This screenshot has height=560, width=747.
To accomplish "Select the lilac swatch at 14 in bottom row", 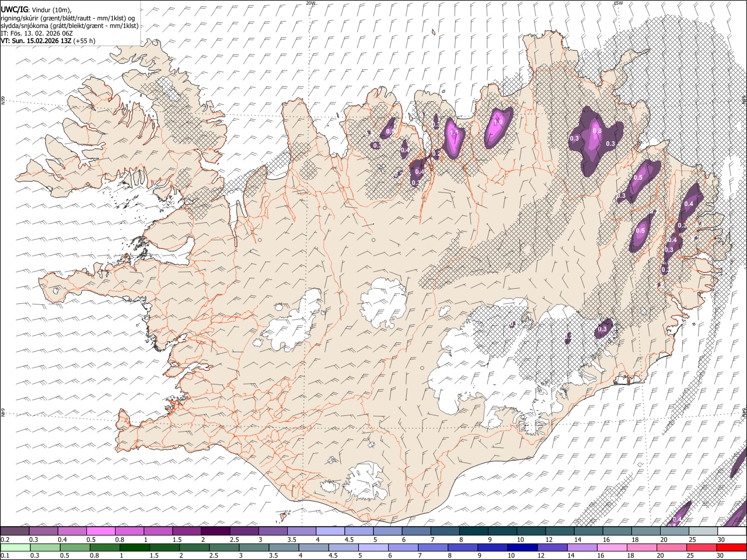I will (582, 548).
